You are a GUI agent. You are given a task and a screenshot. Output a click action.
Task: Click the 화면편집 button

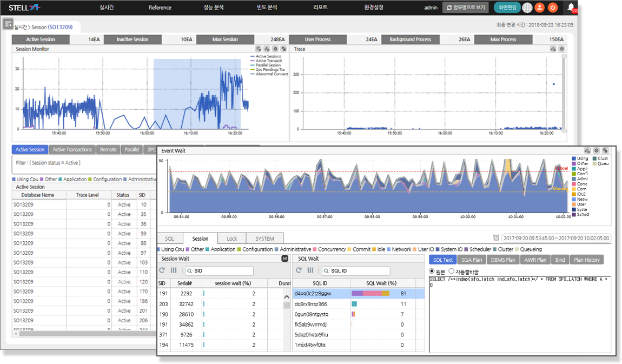[x=507, y=8]
